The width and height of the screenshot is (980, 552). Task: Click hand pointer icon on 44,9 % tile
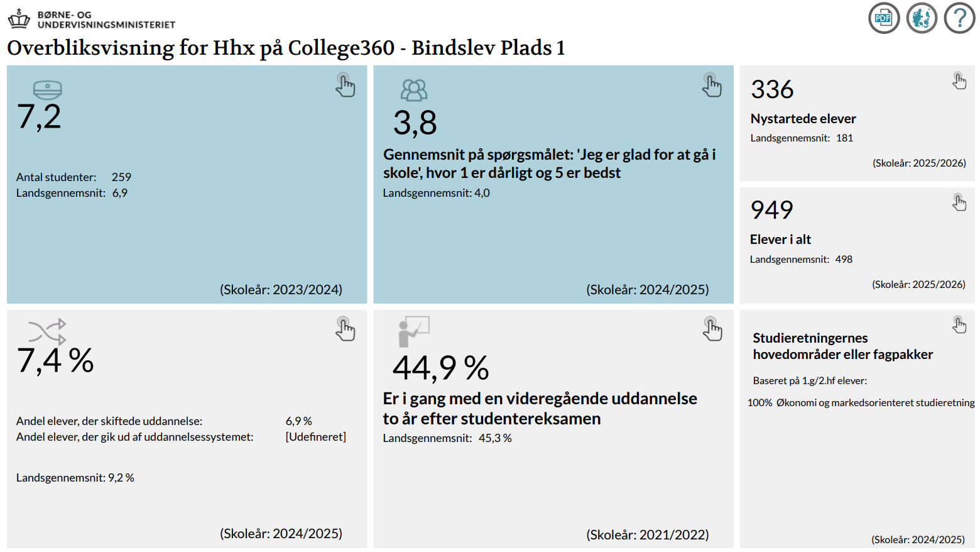point(712,329)
